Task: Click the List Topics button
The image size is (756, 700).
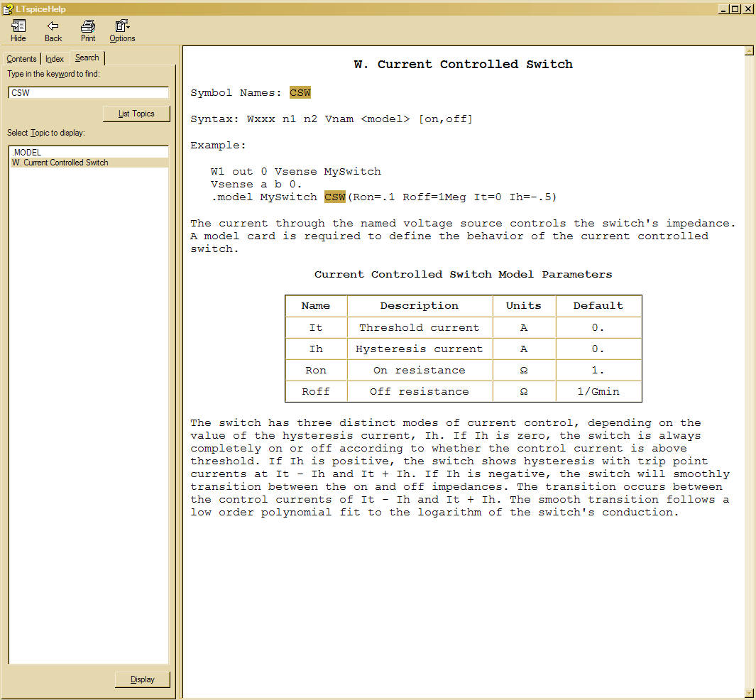Action: pyautogui.click(x=136, y=114)
